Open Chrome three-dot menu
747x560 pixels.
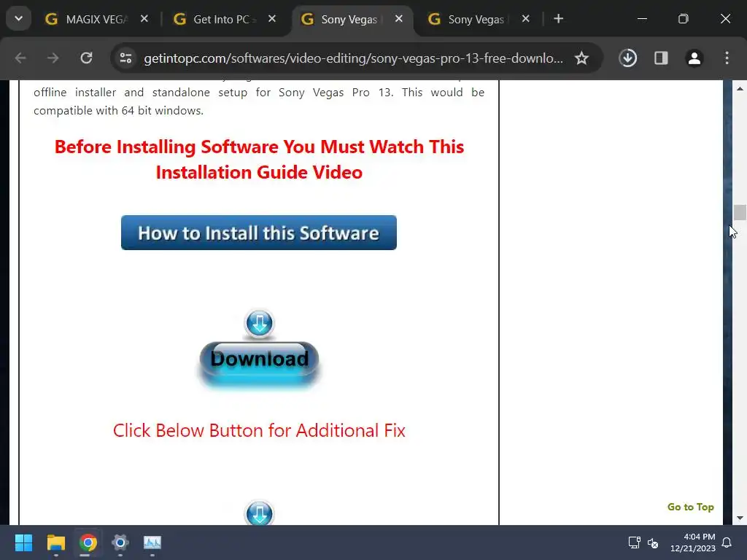point(727,58)
